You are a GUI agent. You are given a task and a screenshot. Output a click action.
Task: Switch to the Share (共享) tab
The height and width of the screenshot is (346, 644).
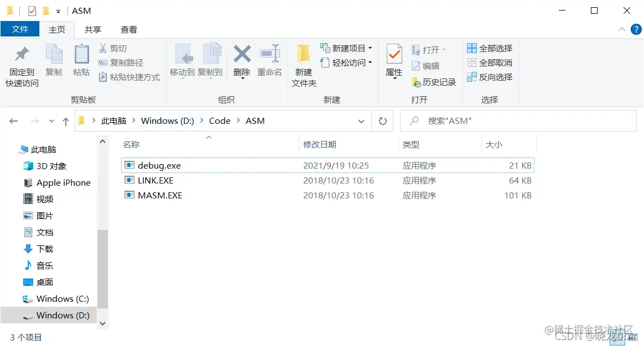tap(93, 29)
